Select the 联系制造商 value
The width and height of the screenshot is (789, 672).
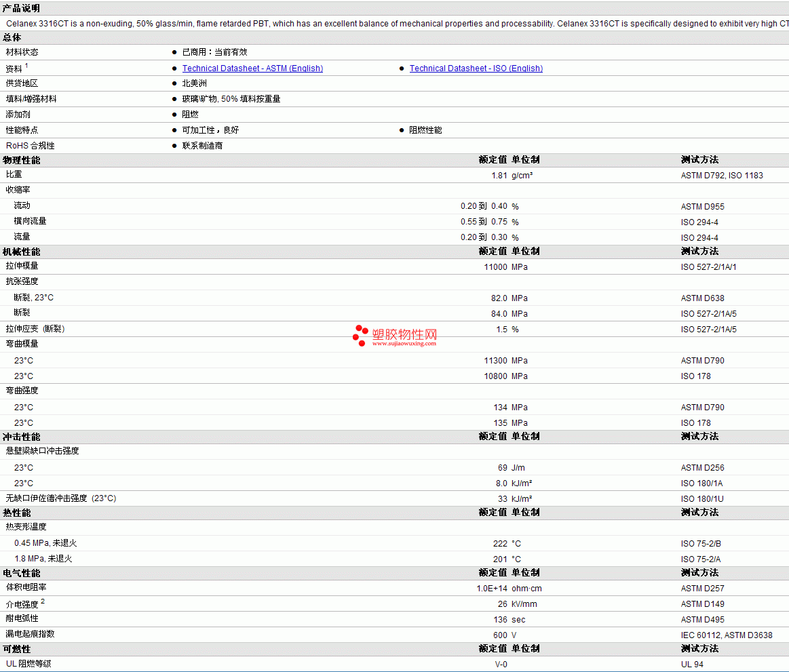202,146
